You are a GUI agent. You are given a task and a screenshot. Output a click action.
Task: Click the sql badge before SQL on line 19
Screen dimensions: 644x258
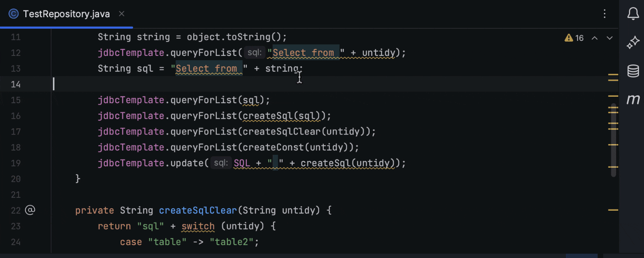[221, 163]
